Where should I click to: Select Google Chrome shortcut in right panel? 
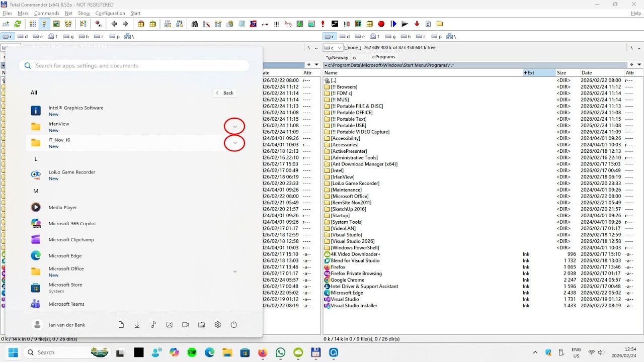pos(348,280)
